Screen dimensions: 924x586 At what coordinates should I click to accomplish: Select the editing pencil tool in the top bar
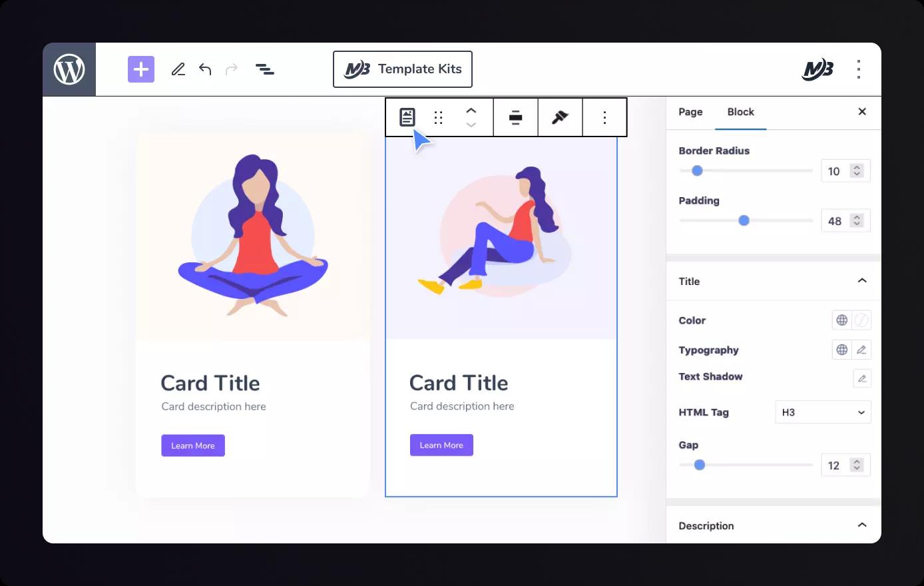178,69
